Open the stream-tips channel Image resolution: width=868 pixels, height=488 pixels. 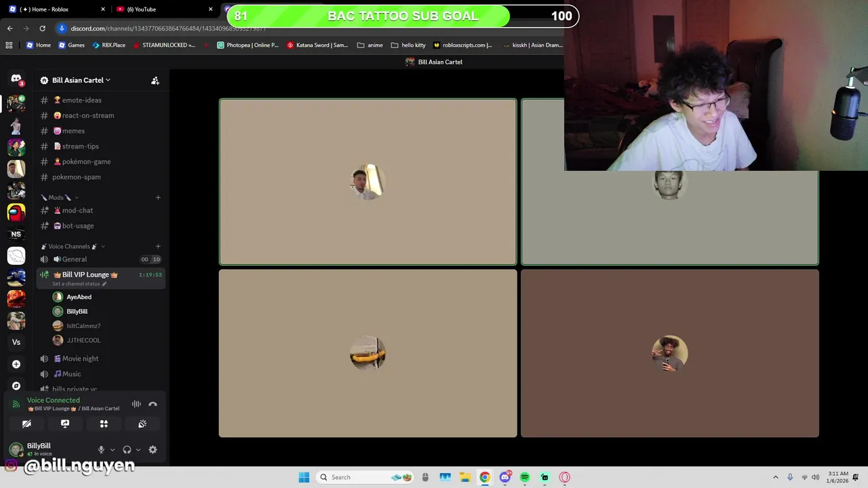[x=101, y=146]
